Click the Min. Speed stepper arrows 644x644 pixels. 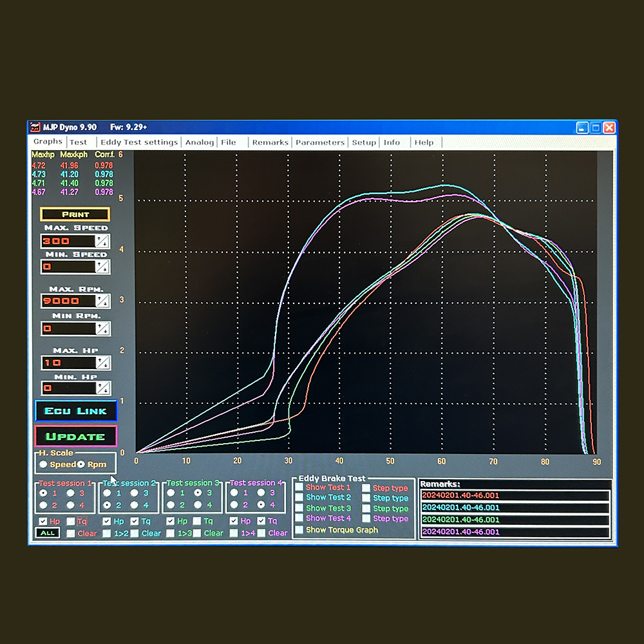(x=102, y=267)
